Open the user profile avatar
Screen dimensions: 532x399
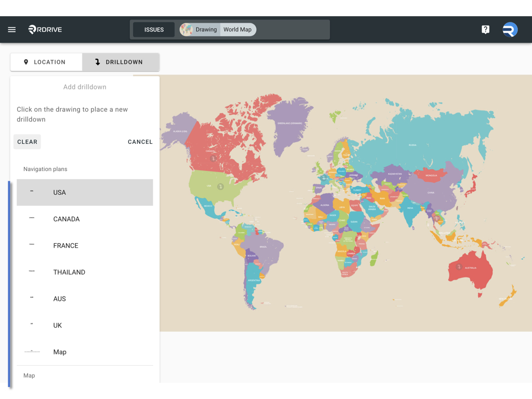[510, 30]
